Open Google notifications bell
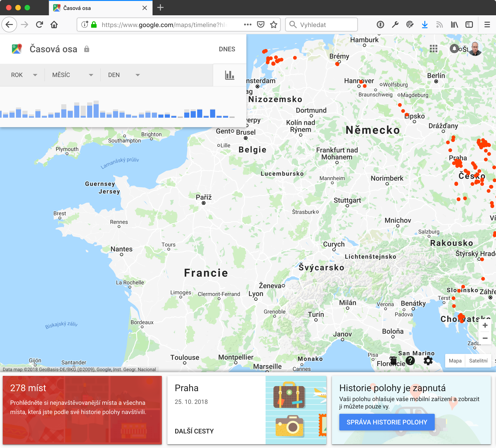The height and width of the screenshot is (448, 496). pyautogui.click(x=454, y=49)
